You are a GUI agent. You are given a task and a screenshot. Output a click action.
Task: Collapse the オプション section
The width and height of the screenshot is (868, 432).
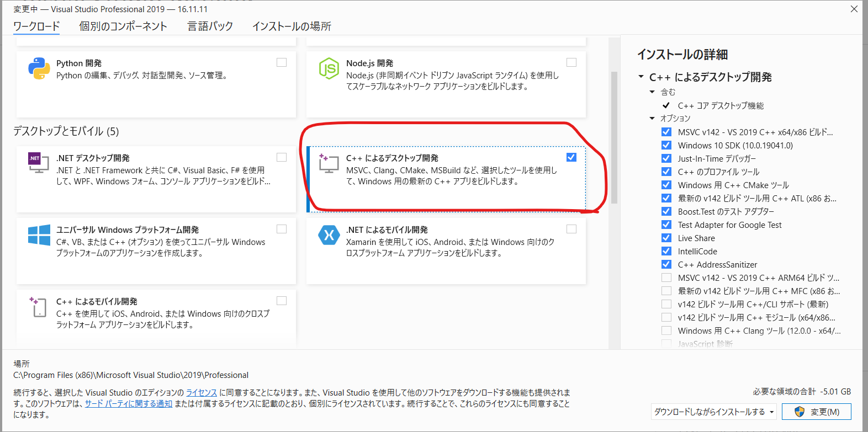pos(652,119)
